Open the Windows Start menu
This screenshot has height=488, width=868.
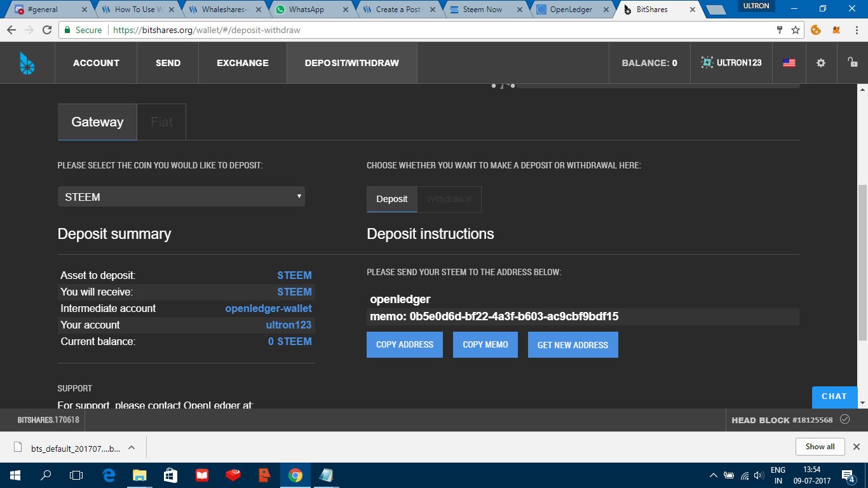point(15,475)
